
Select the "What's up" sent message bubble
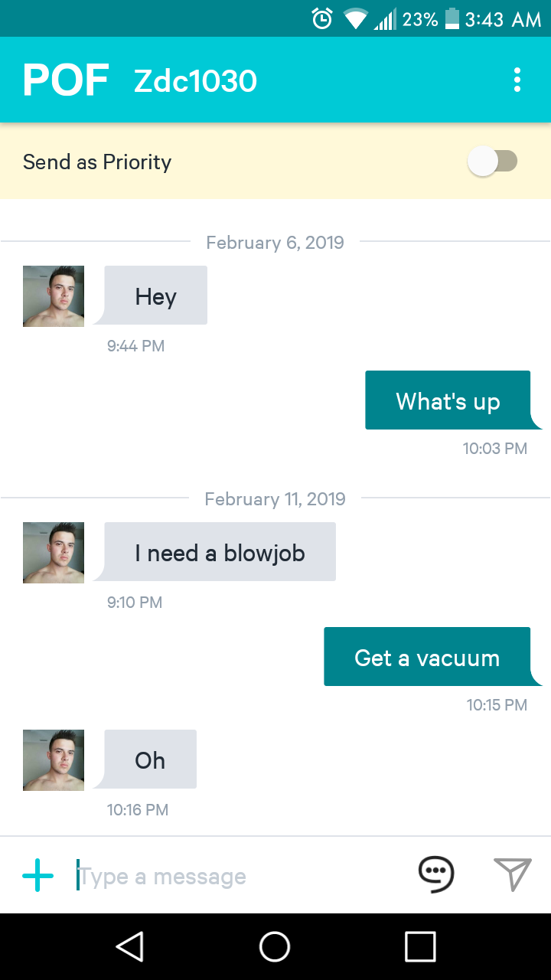click(x=448, y=400)
